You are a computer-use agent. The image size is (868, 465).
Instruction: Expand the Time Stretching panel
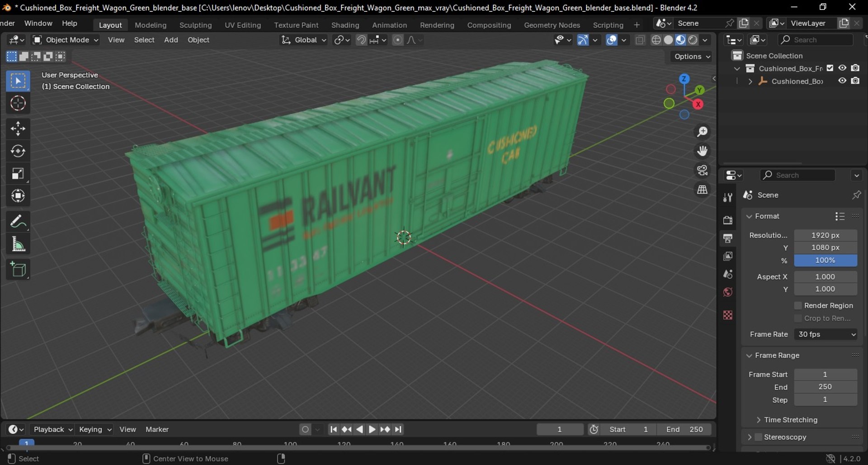click(790, 420)
